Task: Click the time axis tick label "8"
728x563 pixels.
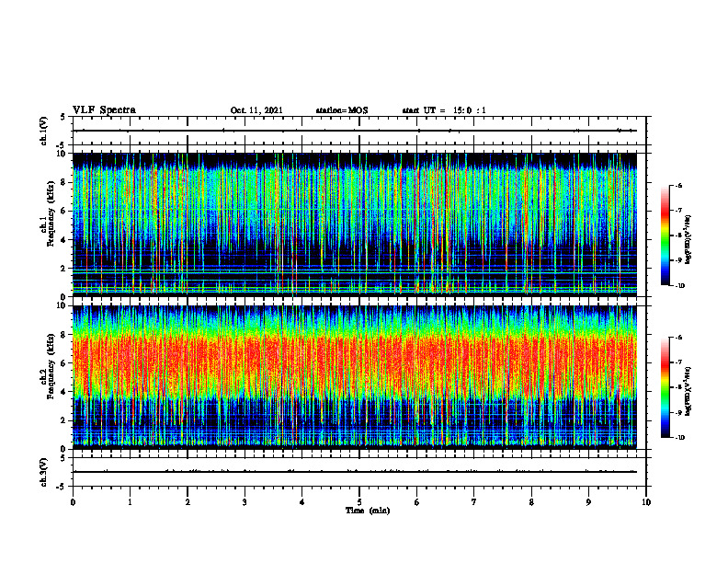Action: click(531, 502)
